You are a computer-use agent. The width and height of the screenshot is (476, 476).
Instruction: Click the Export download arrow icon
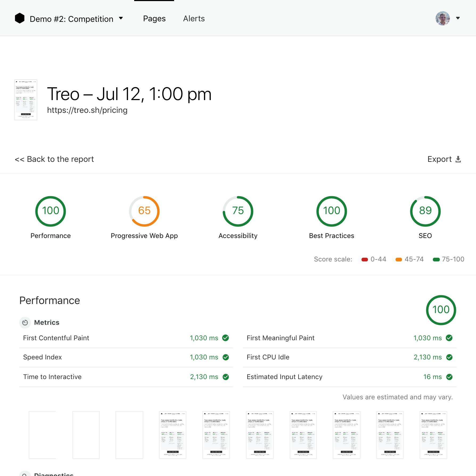458,159
